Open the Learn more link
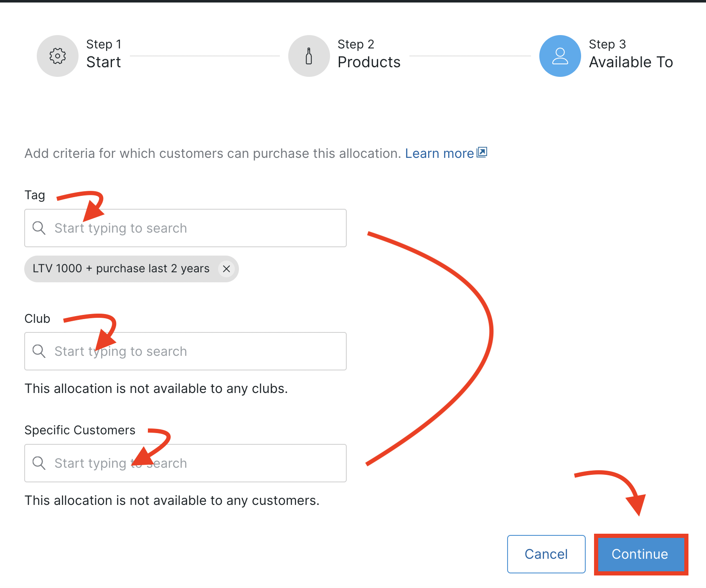This screenshot has height=588, width=706. point(440,153)
